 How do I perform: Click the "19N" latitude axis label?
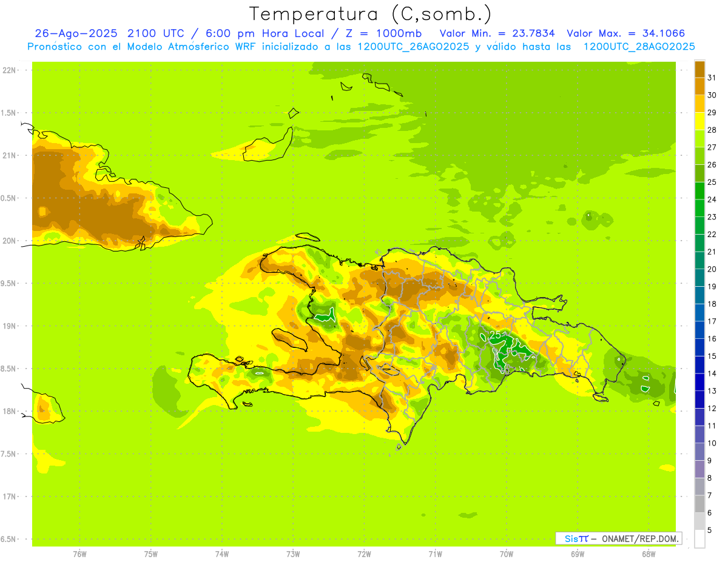click(10, 326)
